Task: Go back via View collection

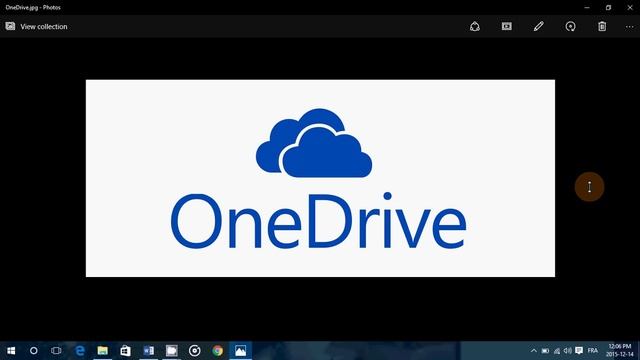Action: tap(44, 27)
